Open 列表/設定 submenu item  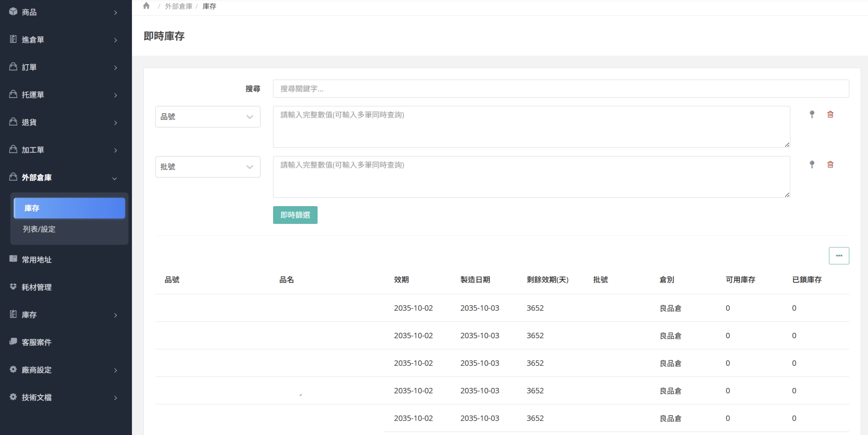tap(39, 229)
